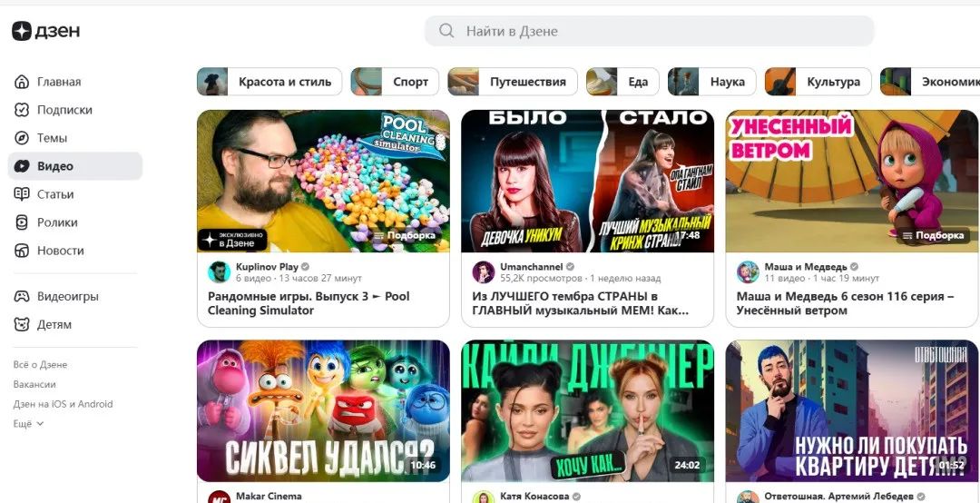Open Статьи in the sidebar

(75, 194)
